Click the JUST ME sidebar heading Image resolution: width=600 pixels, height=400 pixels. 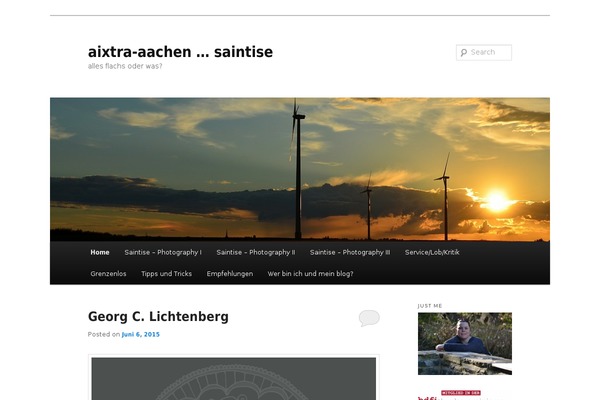coord(430,306)
